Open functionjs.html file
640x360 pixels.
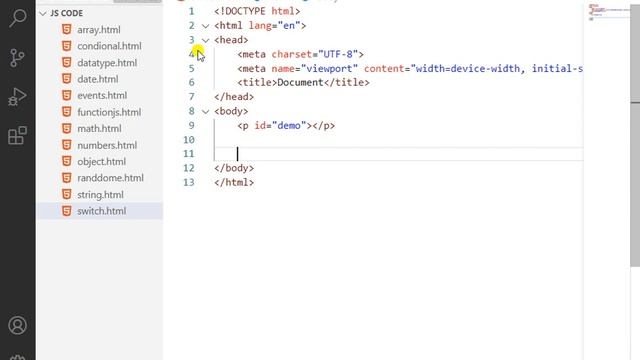tap(109, 112)
